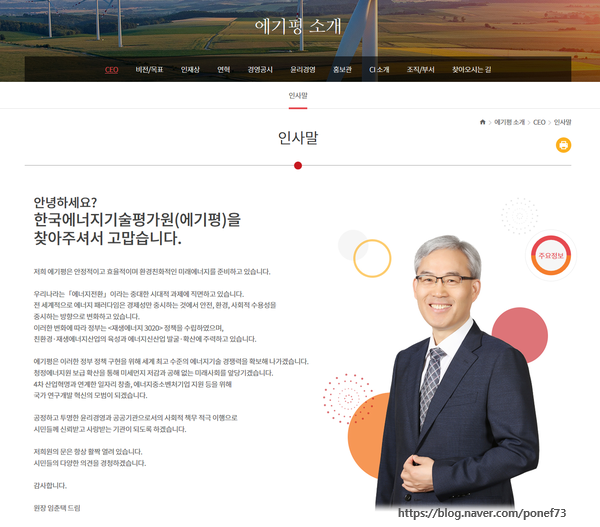Click 에기평 소개 in the breadcrumb
Image resolution: width=600 pixels, height=527 pixels.
click(509, 122)
